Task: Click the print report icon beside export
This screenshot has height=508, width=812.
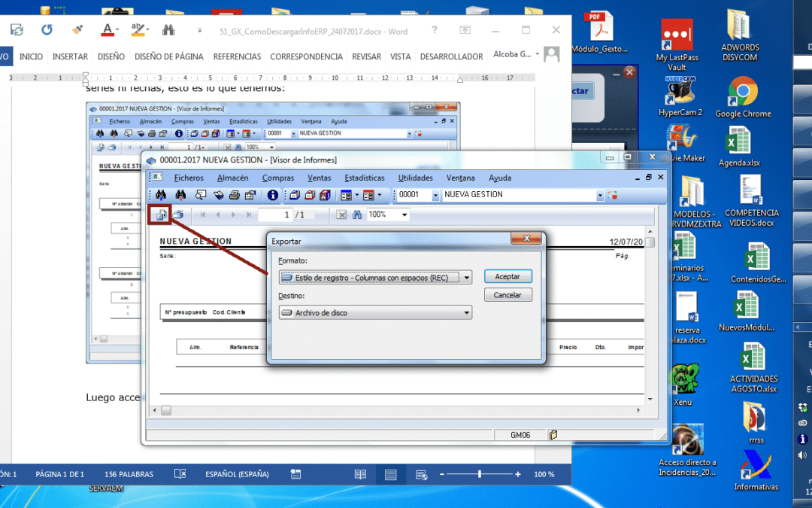Action: (178, 214)
